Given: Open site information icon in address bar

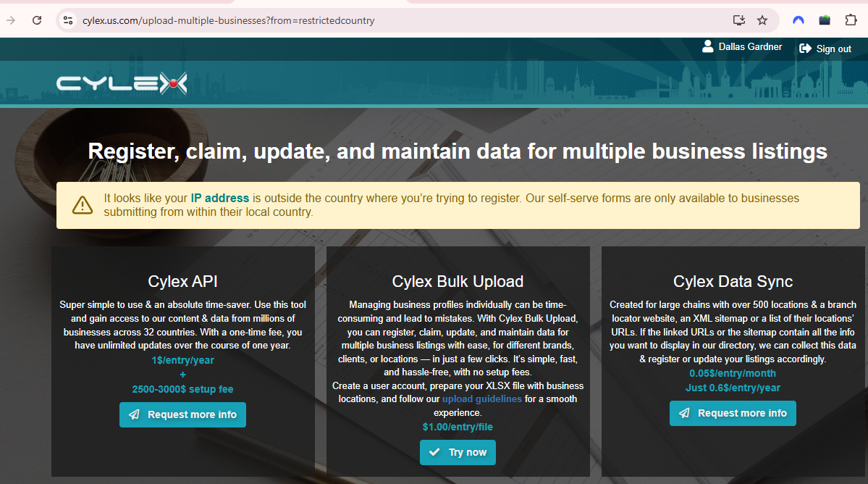Looking at the screenshot, I should [68, 20].
